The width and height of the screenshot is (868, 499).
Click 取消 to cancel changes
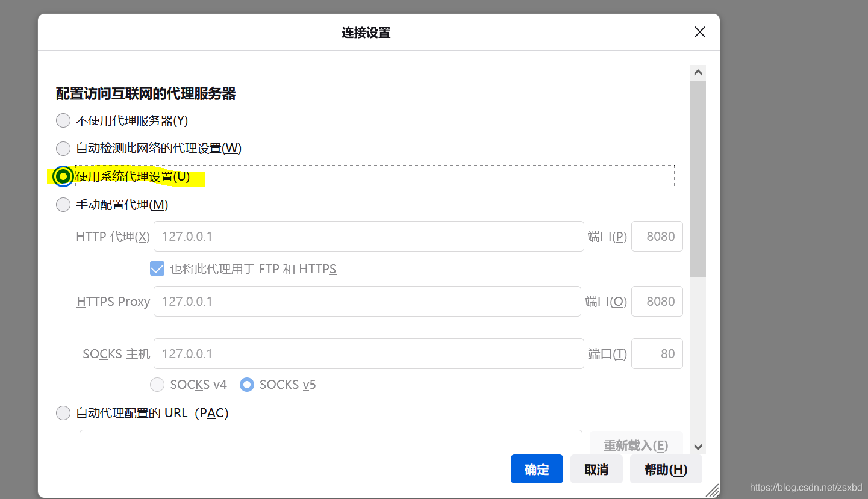pyautogui.click(x=596, y=469)
